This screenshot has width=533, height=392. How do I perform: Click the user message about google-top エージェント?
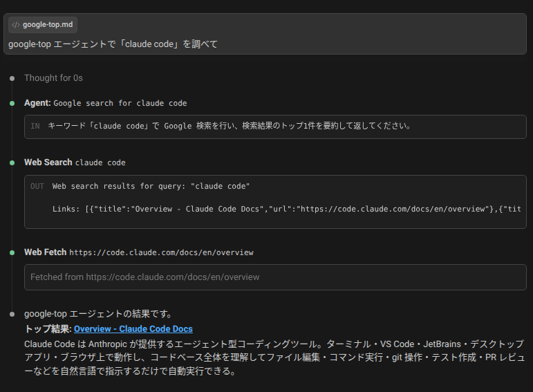113,44
